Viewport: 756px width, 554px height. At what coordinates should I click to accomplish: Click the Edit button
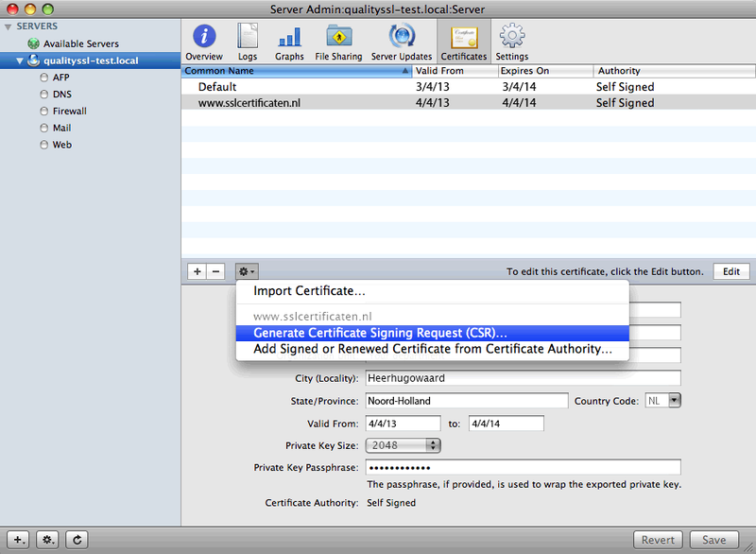pos(731,271)
